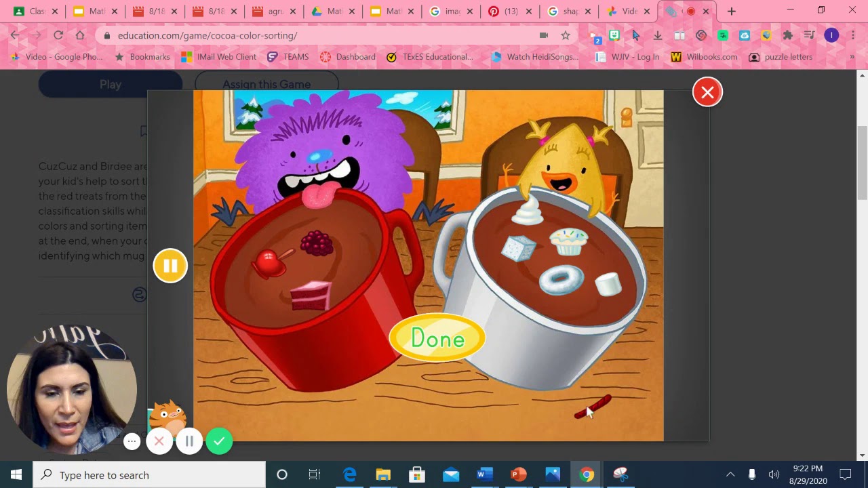Open Microsoft Store from the taskbar

417,474
